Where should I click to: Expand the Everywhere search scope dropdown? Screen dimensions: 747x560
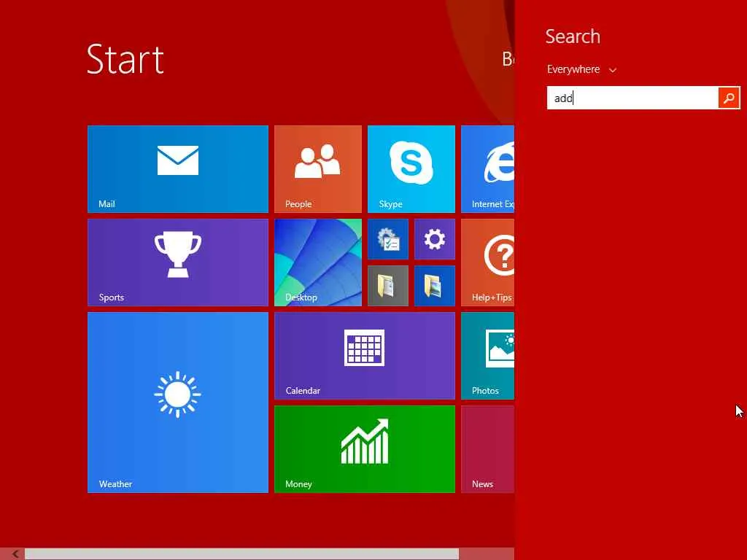pos(581,69)
